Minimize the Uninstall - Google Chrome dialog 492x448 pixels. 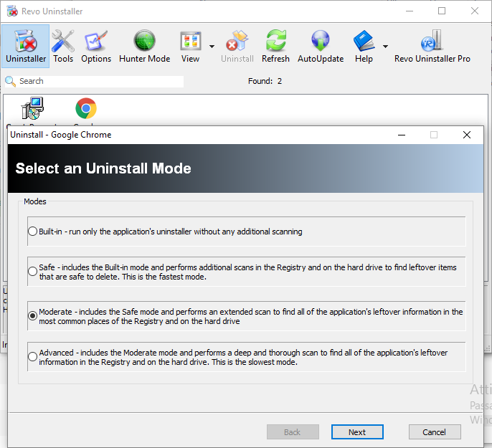(x=402, y=135)
